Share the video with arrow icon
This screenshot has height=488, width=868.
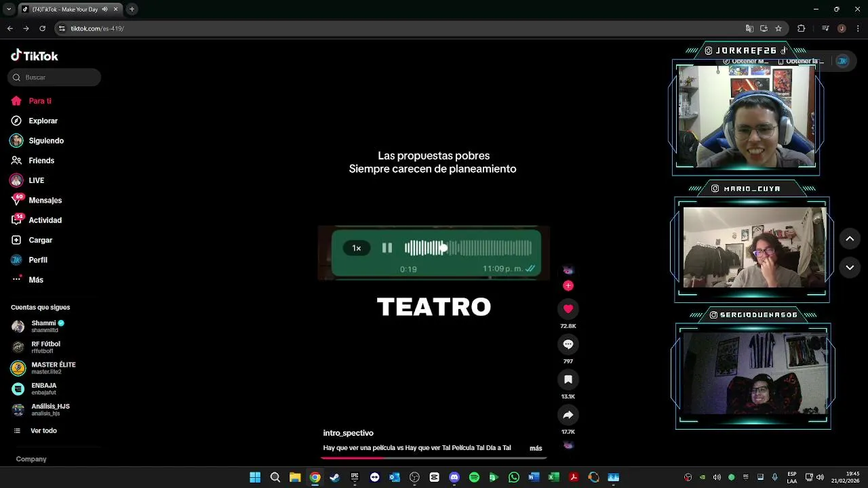coord(568,415)
